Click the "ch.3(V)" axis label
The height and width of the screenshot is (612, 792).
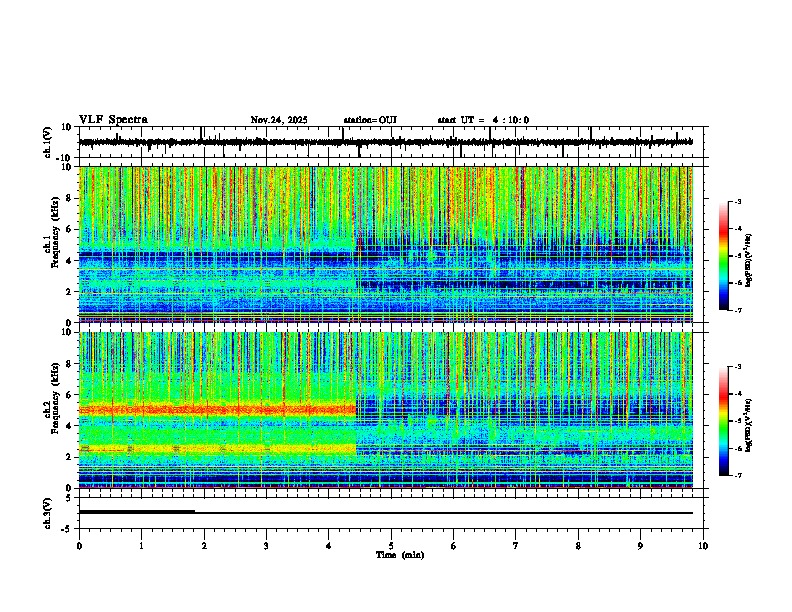[48, 513]
